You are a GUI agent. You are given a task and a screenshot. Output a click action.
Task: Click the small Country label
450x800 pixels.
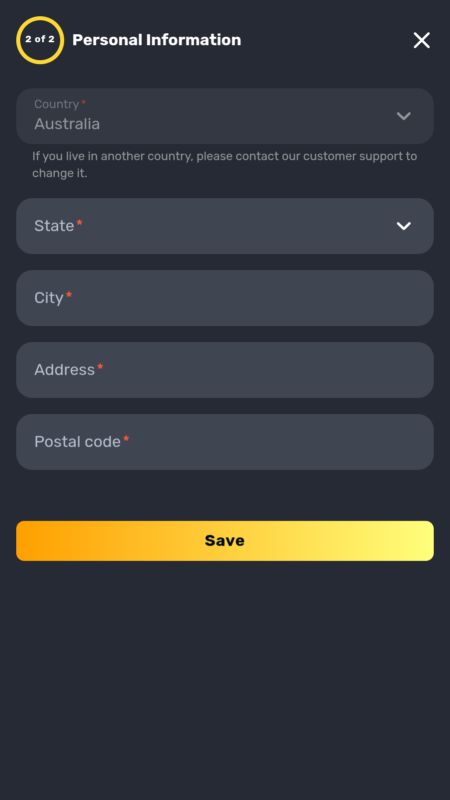pyautogui.click(x=57, y=104)
